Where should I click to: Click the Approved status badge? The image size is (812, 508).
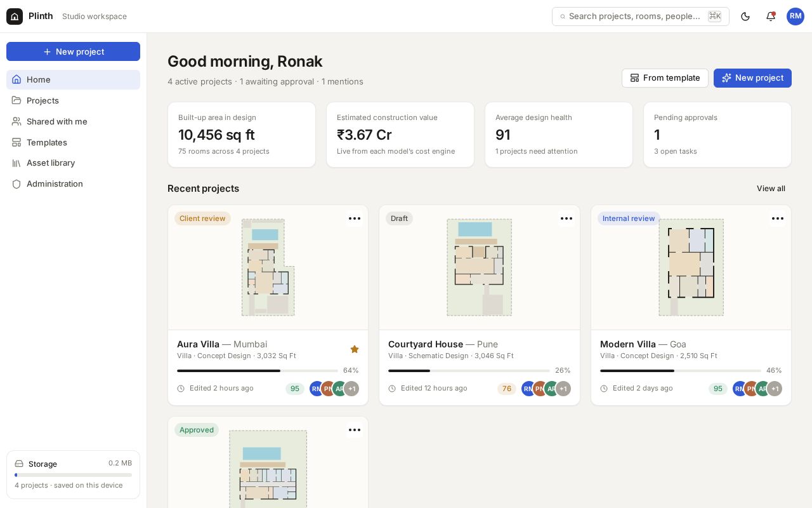(x=197, y=430)
